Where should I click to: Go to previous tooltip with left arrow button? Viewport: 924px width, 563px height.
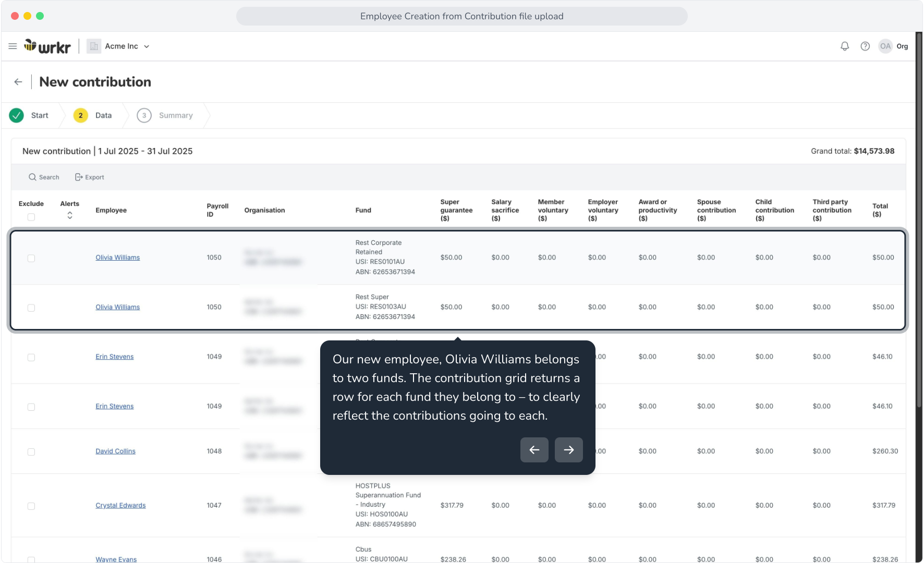[534, 450]
